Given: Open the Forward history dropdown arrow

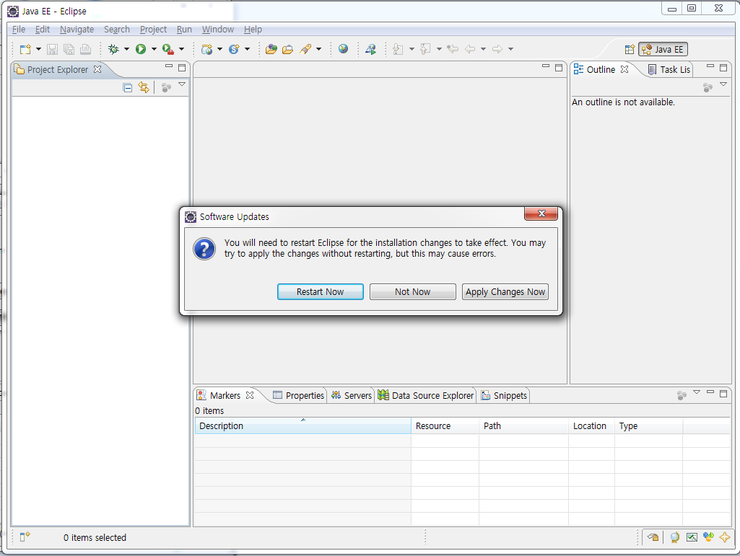Looking at the screenshot, I should 511,49.
